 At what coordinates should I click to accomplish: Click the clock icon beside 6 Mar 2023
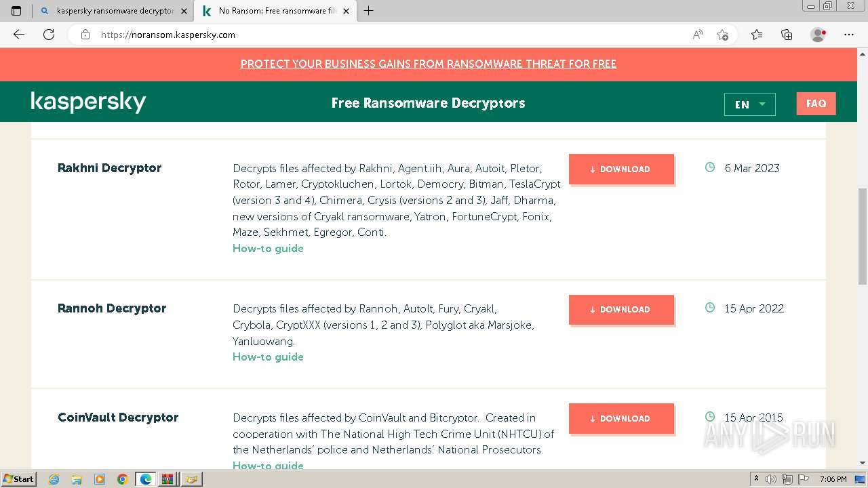click(710, 167)
